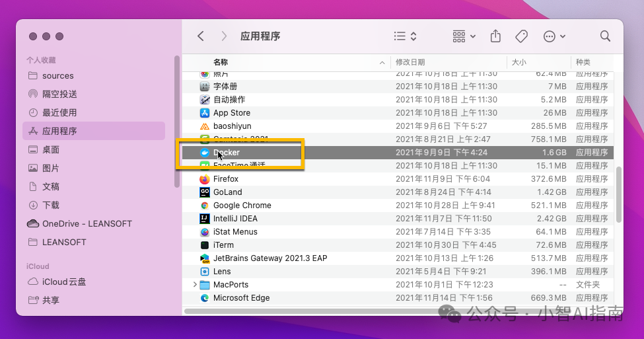Click the iStat Menus app icon

(x=205, y=232)
